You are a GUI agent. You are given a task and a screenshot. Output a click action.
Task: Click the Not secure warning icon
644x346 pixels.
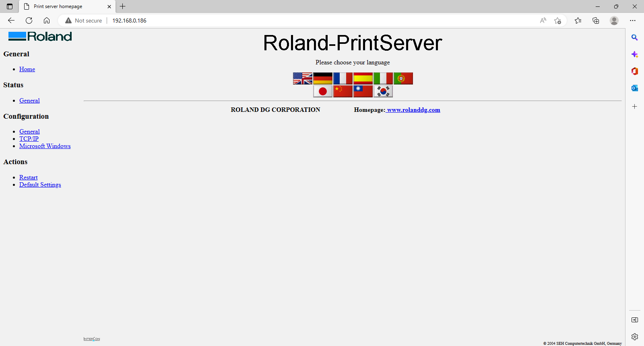(68, 21)
